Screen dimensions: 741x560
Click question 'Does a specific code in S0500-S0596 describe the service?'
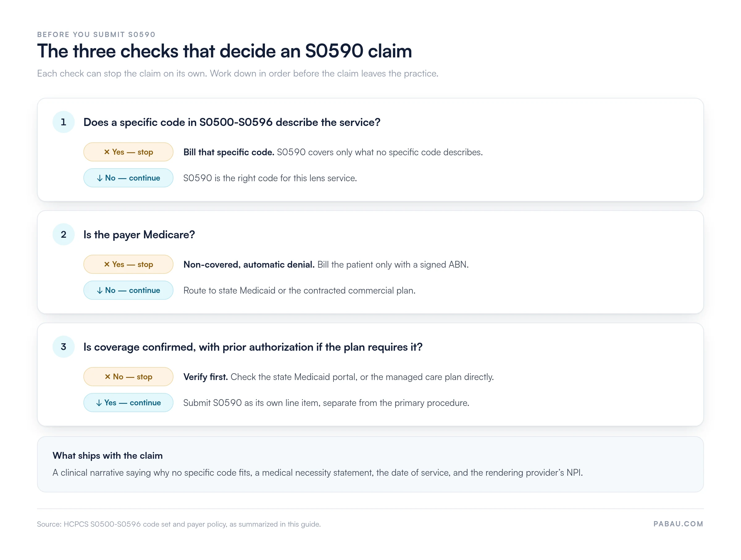pyautogui.click(x=232, y=122)
